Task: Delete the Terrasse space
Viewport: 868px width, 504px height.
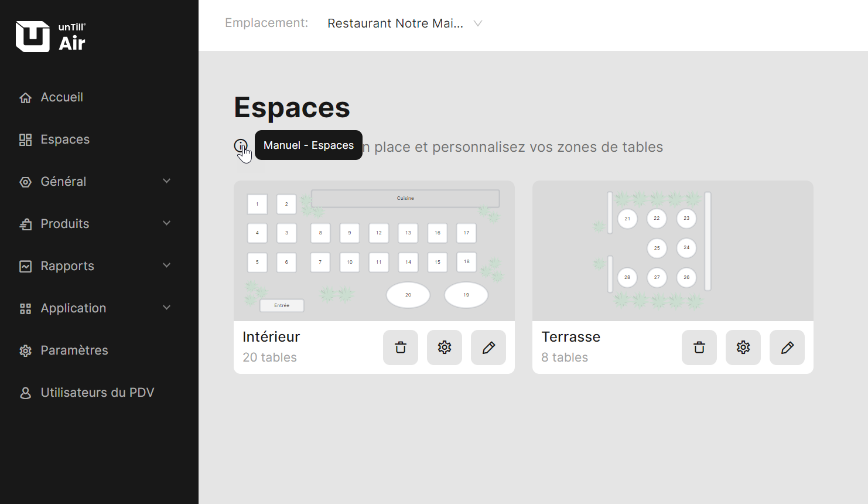Action: pyautogui.click(x=699, y=348)
